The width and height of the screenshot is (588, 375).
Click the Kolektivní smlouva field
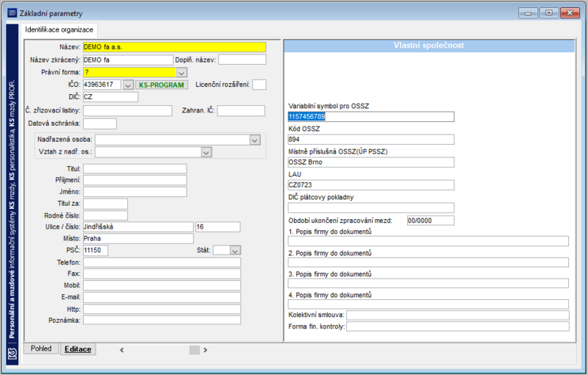[x=457, y=315]
